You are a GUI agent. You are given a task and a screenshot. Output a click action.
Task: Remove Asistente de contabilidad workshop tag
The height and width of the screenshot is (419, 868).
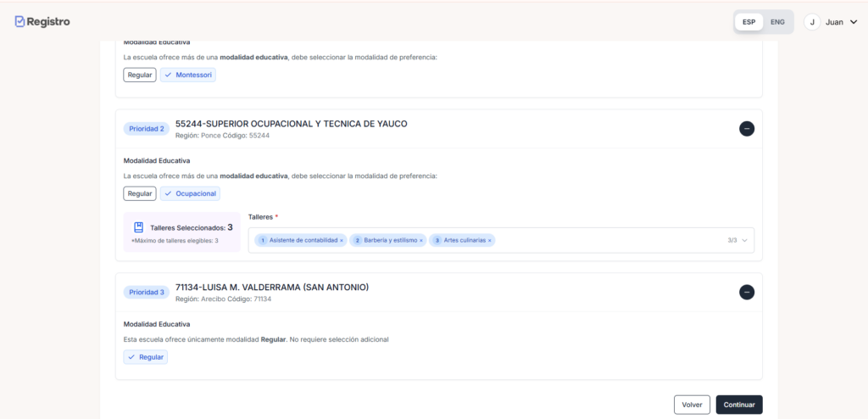(342, 241)
